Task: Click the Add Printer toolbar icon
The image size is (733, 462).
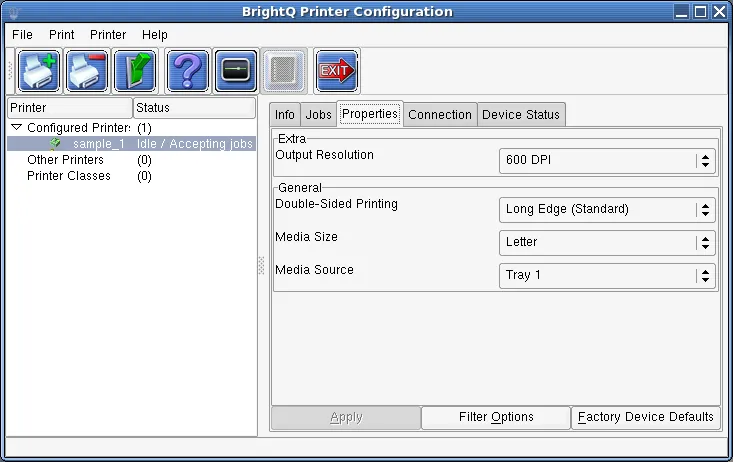Action: [39, 71]
